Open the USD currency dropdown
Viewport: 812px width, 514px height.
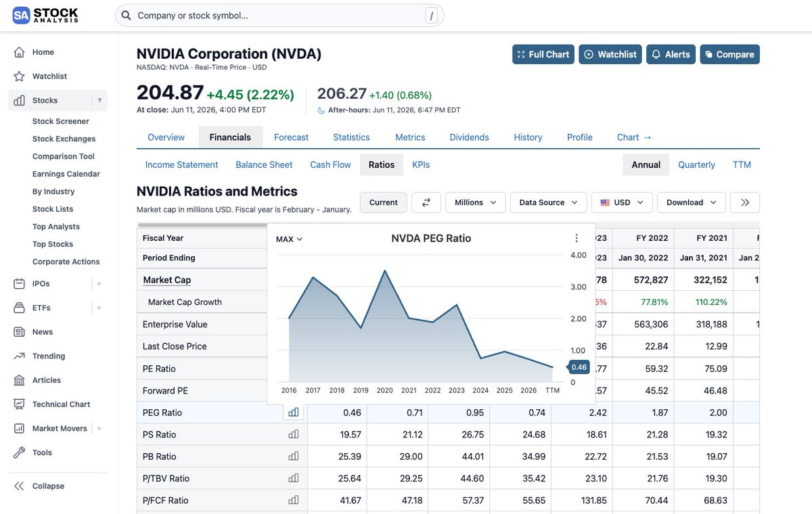(622, 202)
